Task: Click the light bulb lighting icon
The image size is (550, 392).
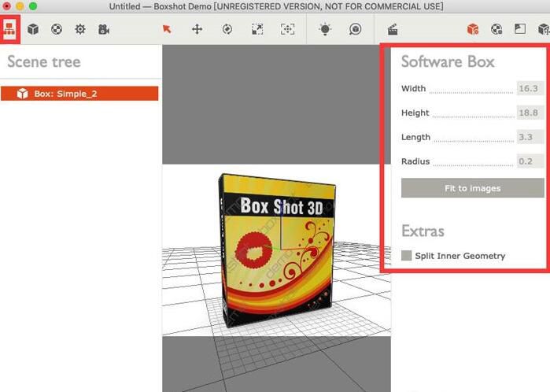Action: (325, 29)
